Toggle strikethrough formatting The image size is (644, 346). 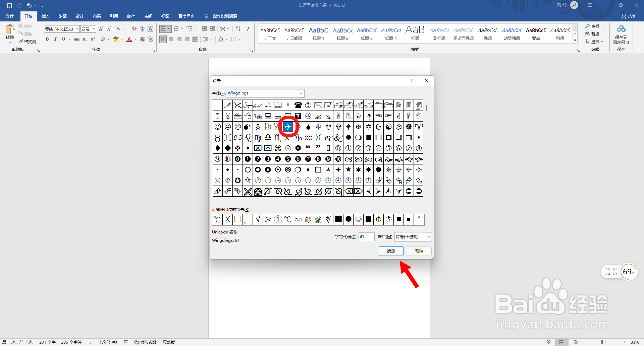click(x=77, y=39)
